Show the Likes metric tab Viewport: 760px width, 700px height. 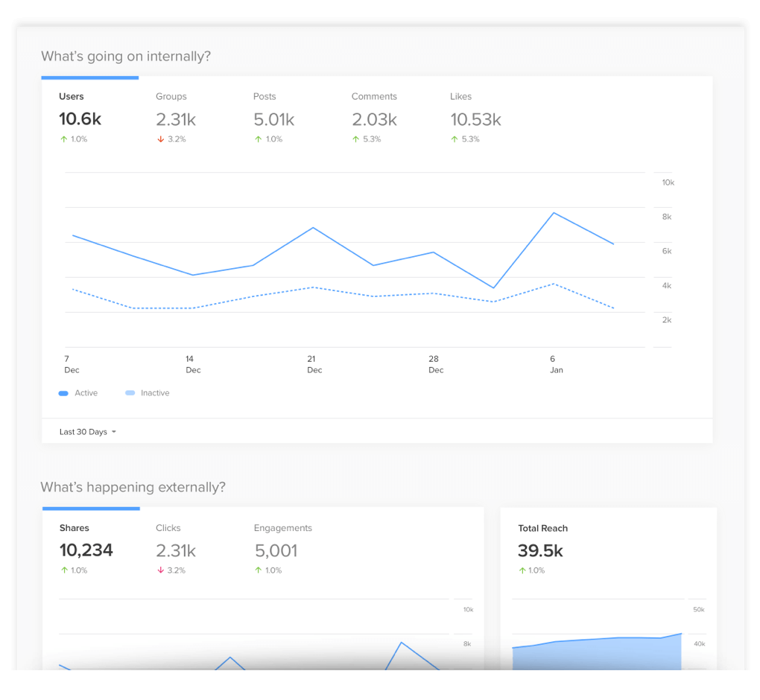475,118
